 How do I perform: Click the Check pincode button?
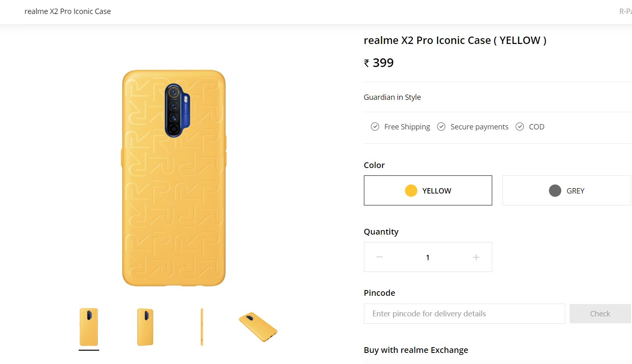[600, 314]
